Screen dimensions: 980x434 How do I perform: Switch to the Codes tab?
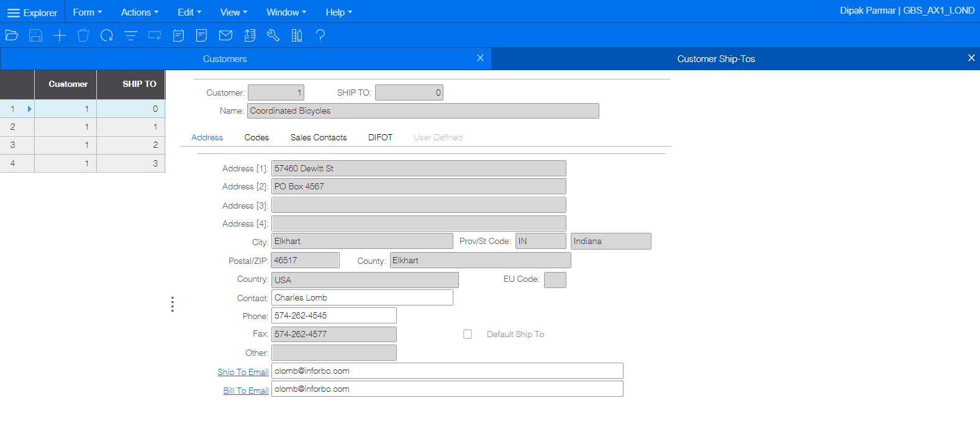[256, 137]
